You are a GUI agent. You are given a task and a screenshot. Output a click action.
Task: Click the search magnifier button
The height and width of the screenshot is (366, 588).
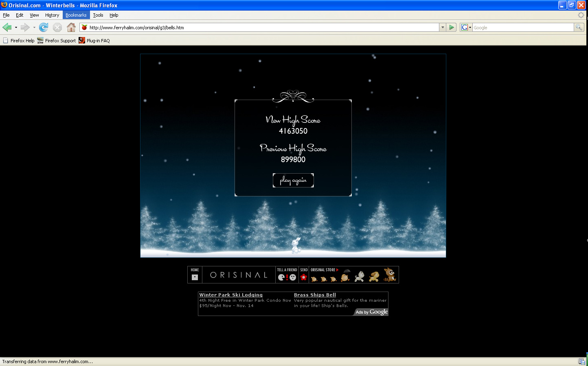[x=579, y=27]
